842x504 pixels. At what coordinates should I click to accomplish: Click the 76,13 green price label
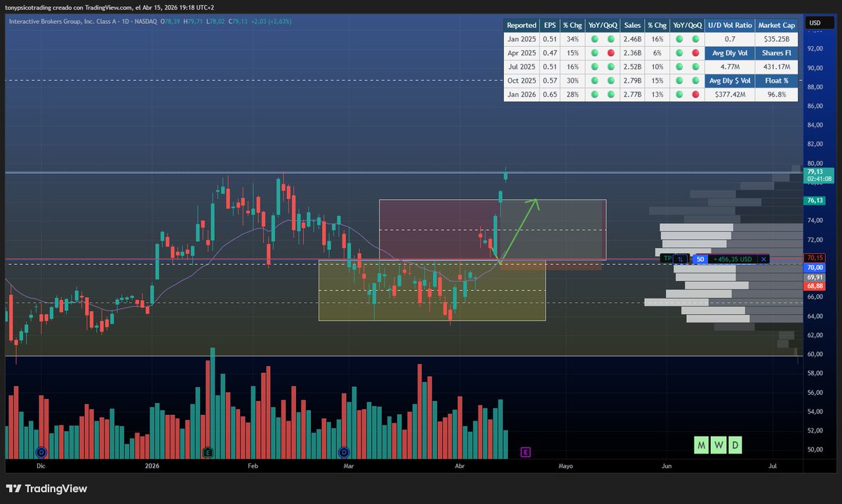815,200
